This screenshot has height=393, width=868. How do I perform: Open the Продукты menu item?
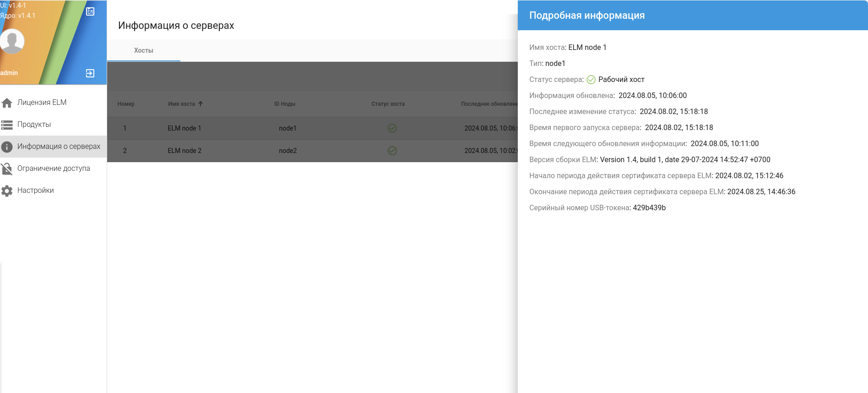coord(53,125)
